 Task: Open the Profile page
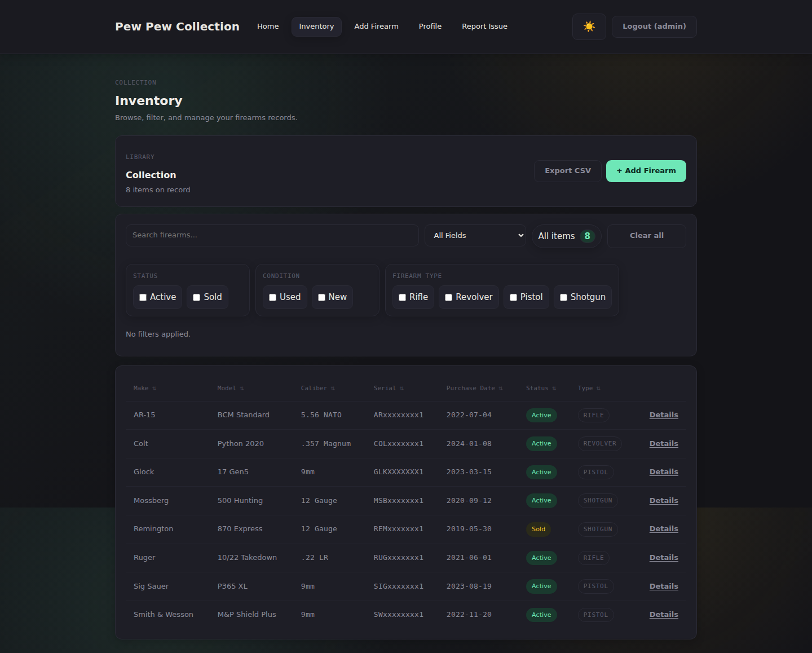pos(430,26)
